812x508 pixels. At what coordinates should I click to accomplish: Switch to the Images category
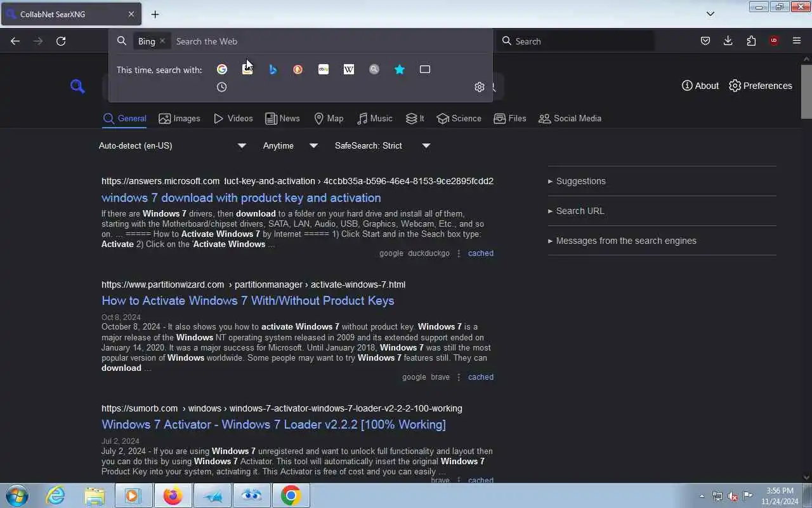click(180, 119)
